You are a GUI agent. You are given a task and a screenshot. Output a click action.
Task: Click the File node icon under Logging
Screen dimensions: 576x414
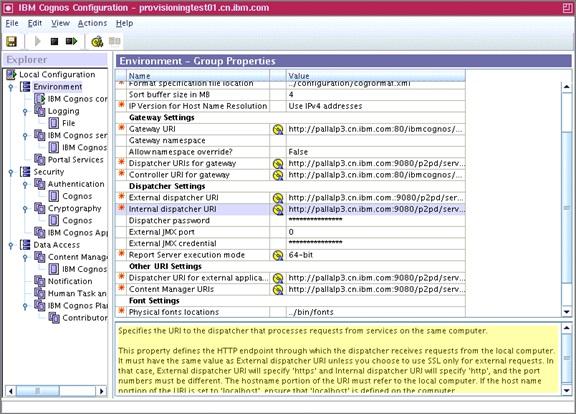pyautogui.click(x=54, y=123)
